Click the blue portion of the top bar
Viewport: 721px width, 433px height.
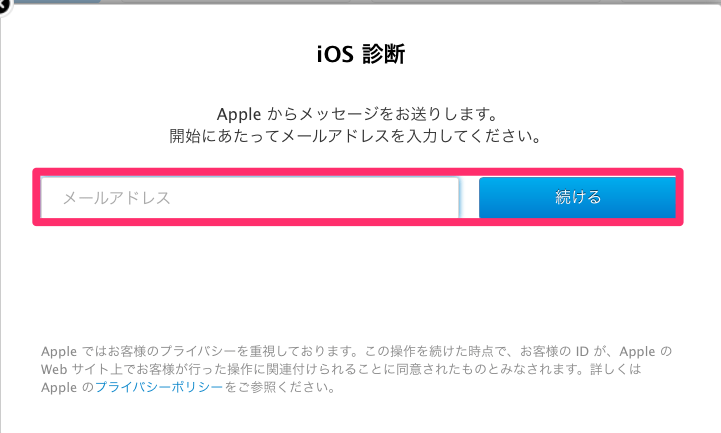[x=57, y=1]
